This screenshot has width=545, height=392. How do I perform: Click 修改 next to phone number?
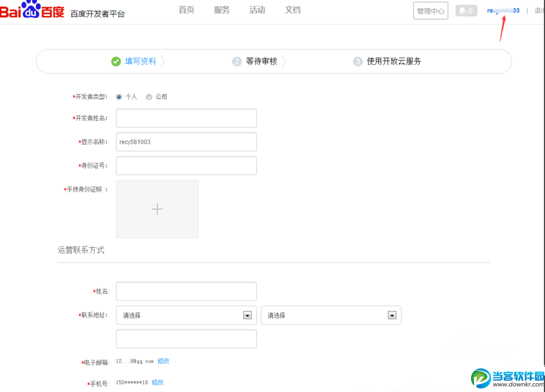[x=157, y=382]
